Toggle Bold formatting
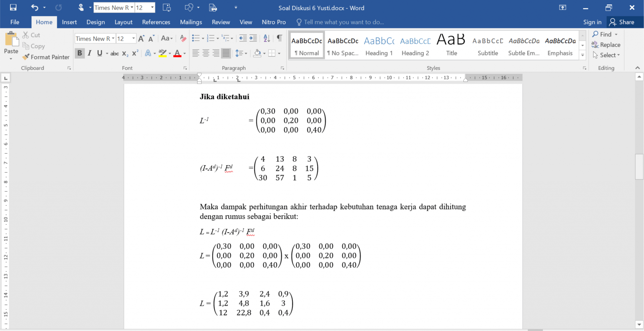This screenshot has width=644, height=331. point(80,53)
